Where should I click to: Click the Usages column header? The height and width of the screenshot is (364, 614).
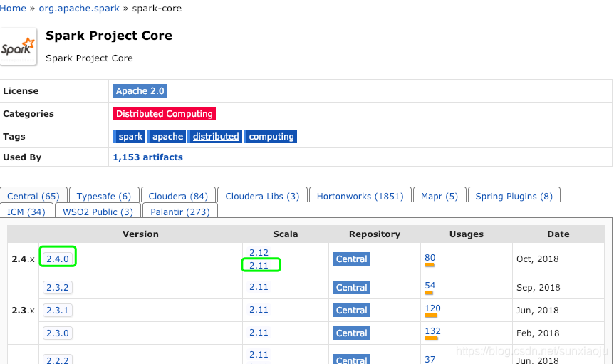tap(467, 234)
